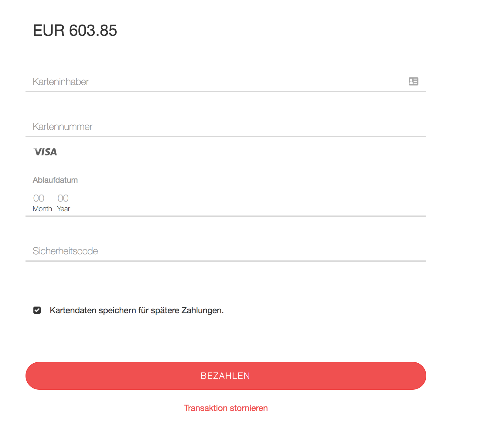Click the Year label under expiry date

pos(63,209)
